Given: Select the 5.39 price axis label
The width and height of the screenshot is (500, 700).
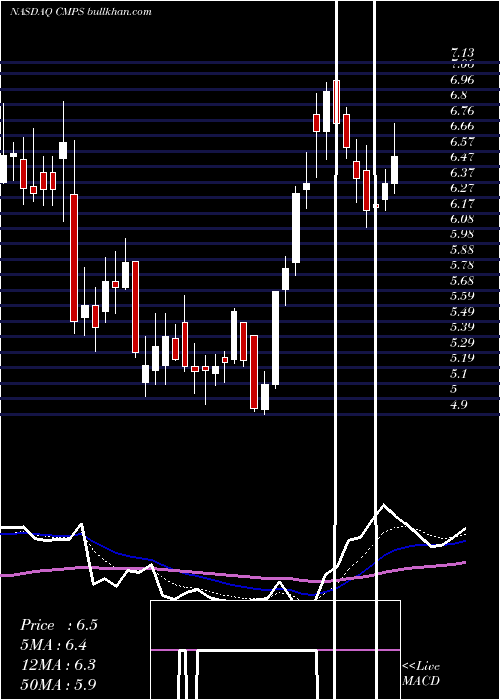Looking at the screenshot, I should pos(462,327).
